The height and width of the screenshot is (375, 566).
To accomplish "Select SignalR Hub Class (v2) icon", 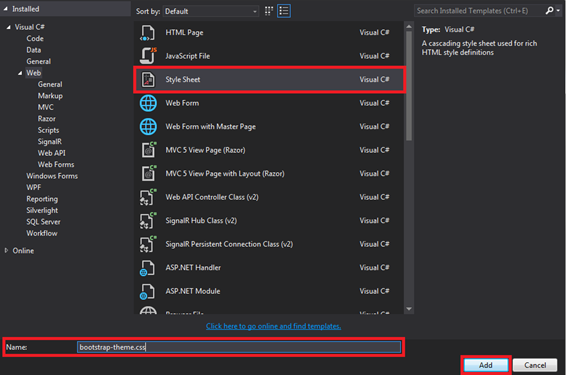I will coord(148,221).
